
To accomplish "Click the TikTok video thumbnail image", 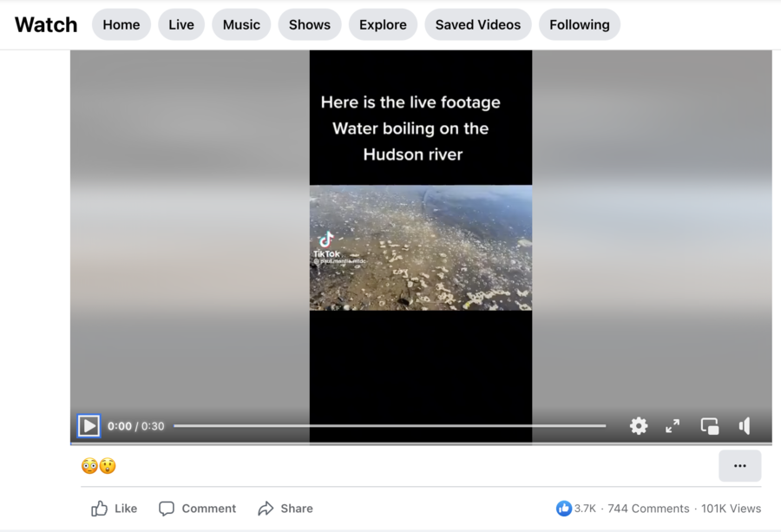I will tap(421, 247).
